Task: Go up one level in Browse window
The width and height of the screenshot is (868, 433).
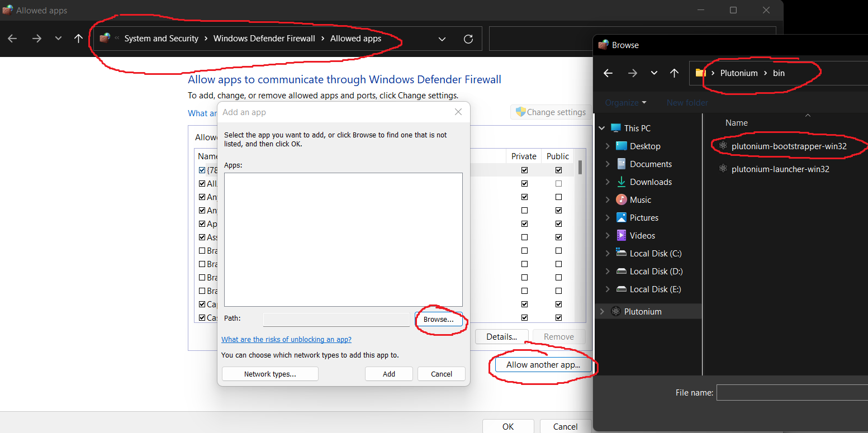Action: pyautogui.click(x=674, y=73)
